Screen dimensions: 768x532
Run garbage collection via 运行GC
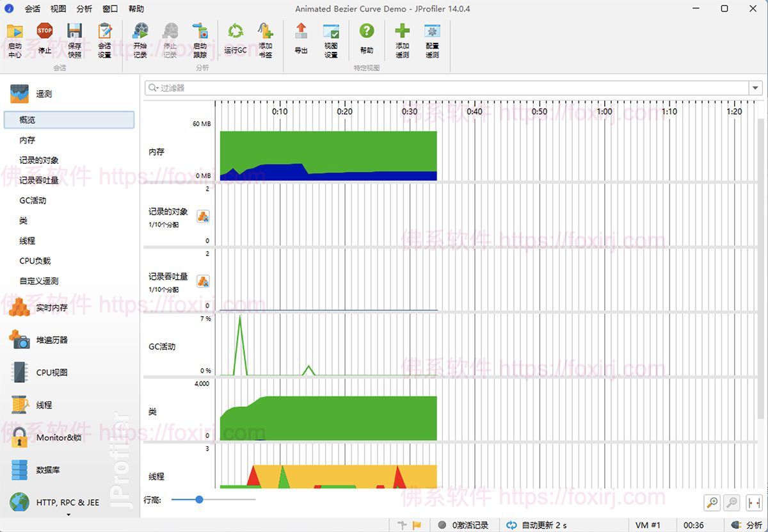click(x=236, y=40)
